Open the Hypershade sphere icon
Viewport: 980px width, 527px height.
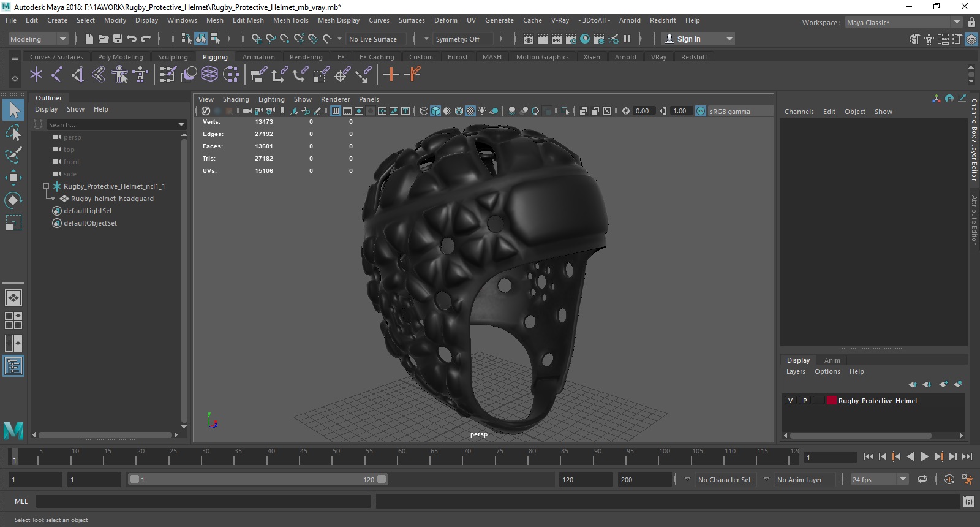(x=585, y=39)
